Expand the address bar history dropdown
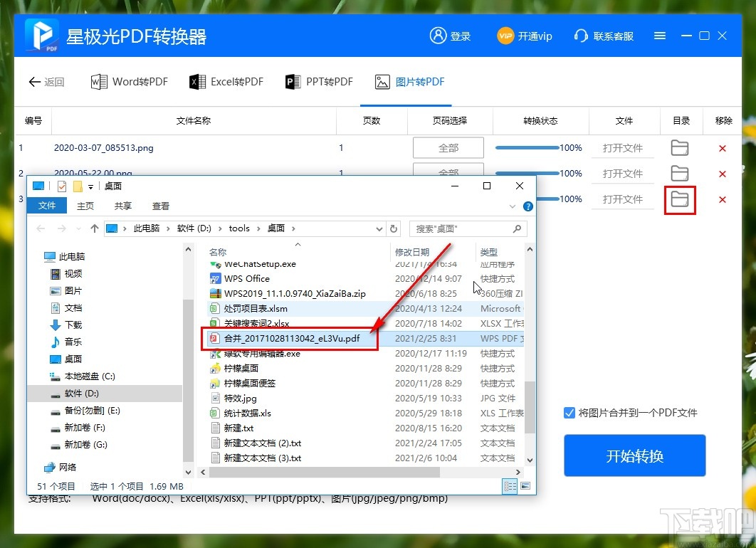The width and height of the screenshot is (756, 548). pyautogui.click(x=379, y=228)
